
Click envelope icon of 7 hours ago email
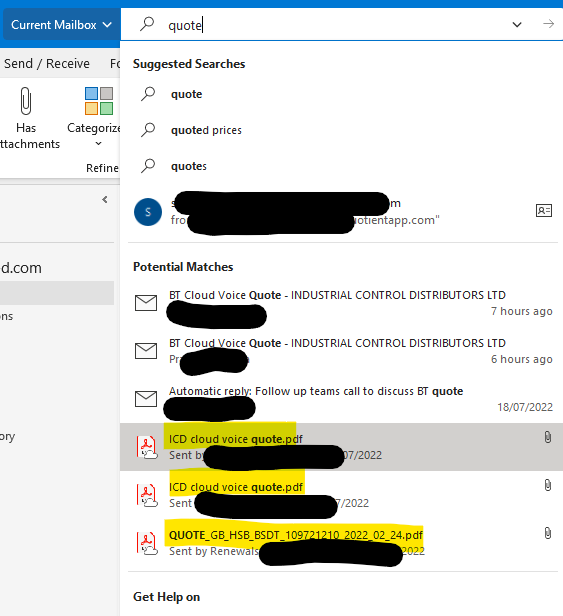point(146,303)
